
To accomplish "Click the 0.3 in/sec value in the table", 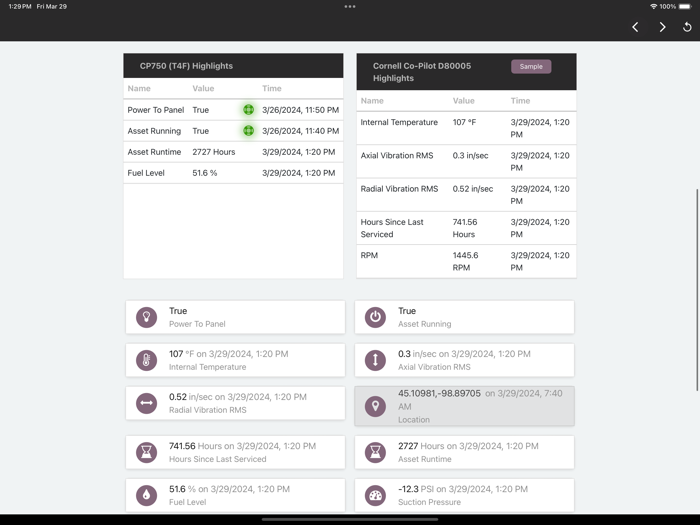I will point(471,155).
